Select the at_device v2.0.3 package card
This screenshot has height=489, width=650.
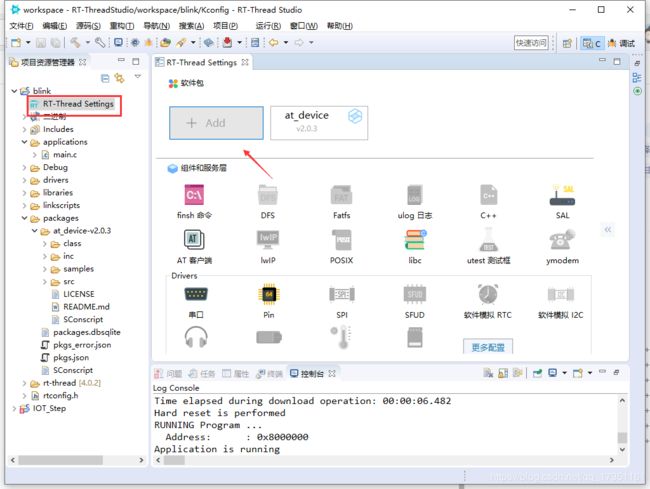(319, 123)
